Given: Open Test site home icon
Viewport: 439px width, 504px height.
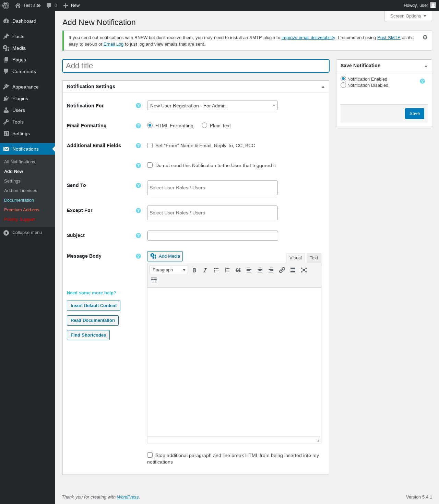Looking at the screenshot, I should (x=18, y=5).
